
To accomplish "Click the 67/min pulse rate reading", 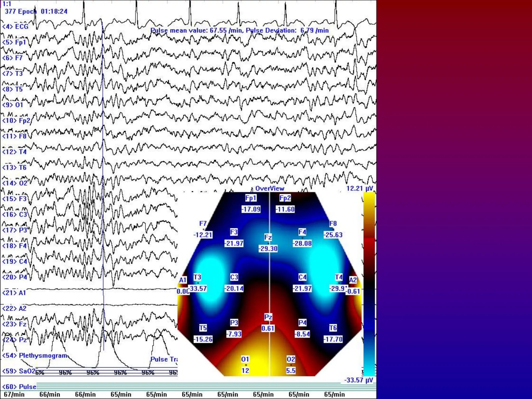I will pyautogui.click(x=14, y=395).
